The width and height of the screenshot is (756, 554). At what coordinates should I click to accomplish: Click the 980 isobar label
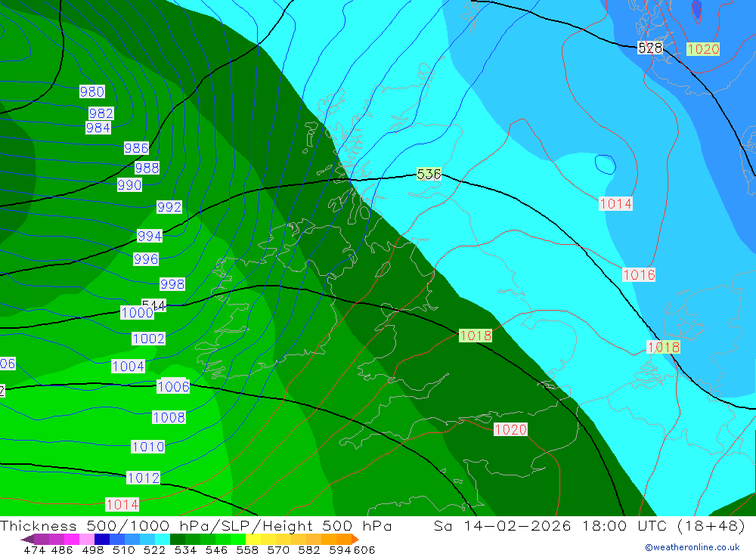click(92, 91)
